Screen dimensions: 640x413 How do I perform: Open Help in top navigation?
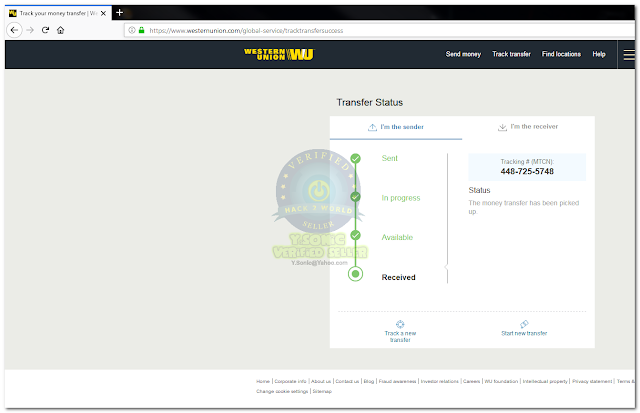click(x=599, y=54)
